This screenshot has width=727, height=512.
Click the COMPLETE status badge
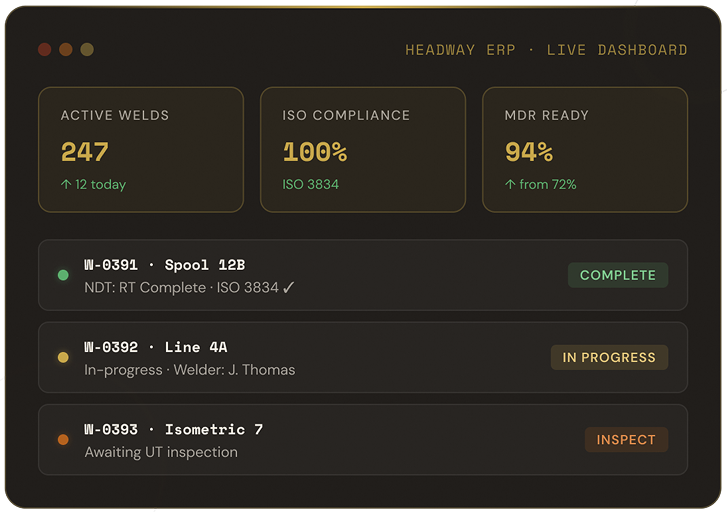point(617,275)
